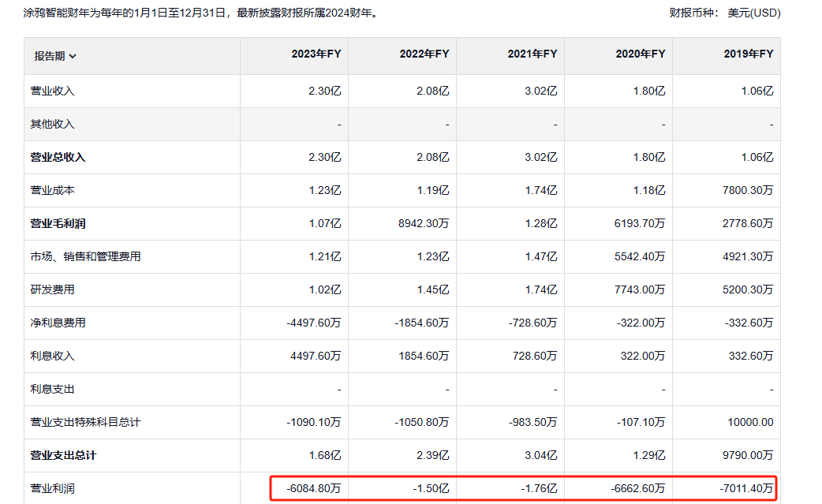
Task: Select the 营业成本 row label
Action: tap(52, 190)
